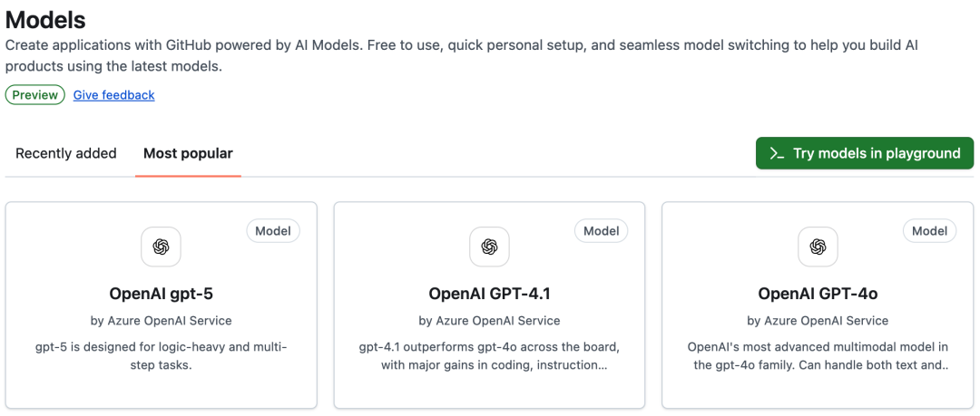Select the Most popular tab
Screen dimensions: 980x416
point(188,153)
